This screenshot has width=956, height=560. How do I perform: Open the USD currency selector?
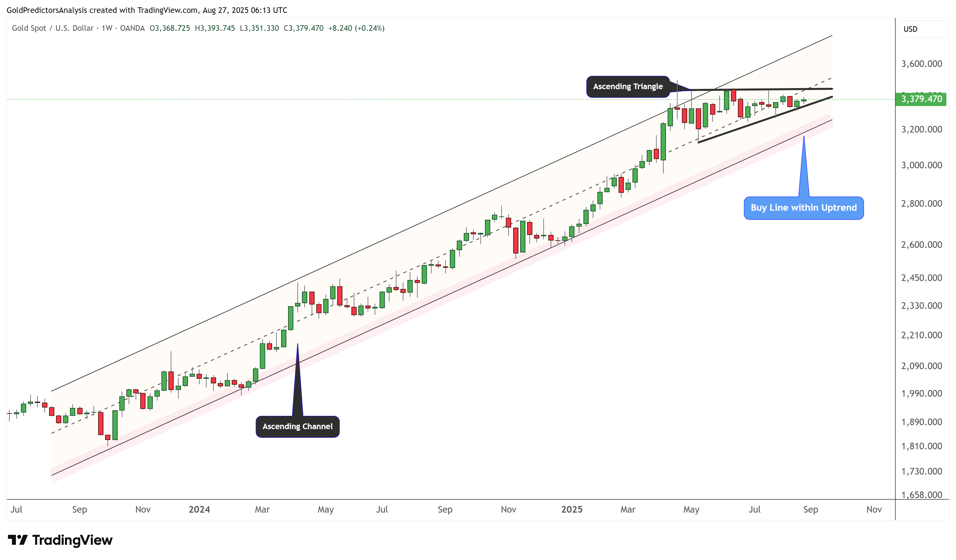(922, 29)
